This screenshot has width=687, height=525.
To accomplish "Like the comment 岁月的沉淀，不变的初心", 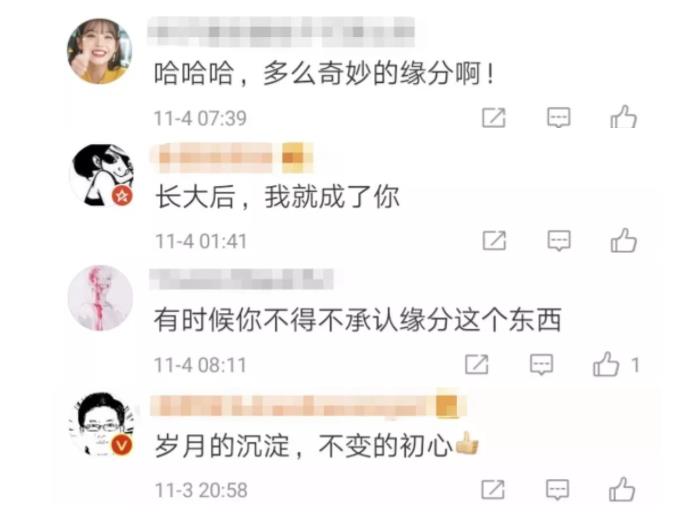I will (622, 489).
